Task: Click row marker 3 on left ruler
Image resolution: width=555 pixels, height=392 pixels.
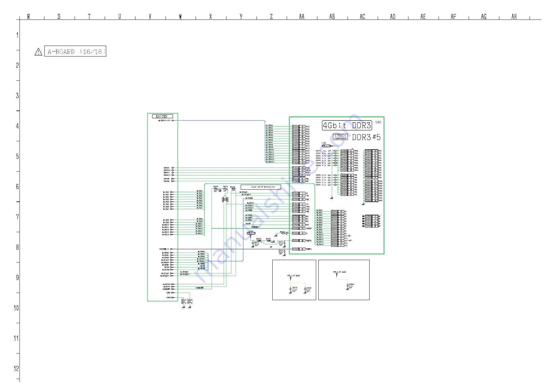Action: 17,96
